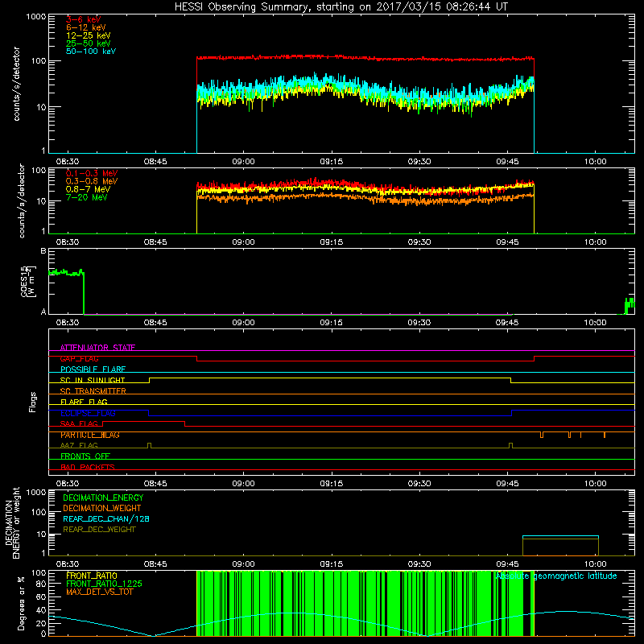Image resolution: width=644 pixels, height=644 pixels.
Task: Click the FLARE_FLAG label
Action: click(84, 402)
